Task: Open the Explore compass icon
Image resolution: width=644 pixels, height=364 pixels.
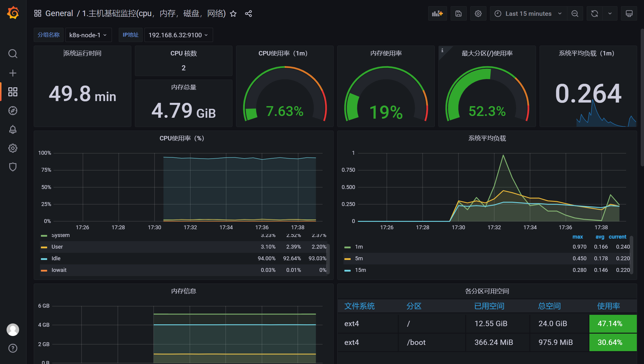Action: click(x=13, y=111)
